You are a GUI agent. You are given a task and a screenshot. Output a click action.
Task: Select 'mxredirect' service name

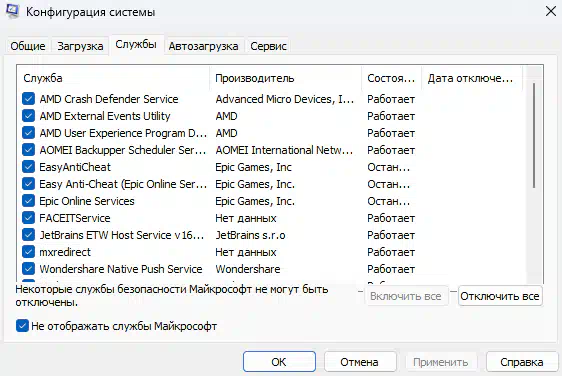pos(65,252)
